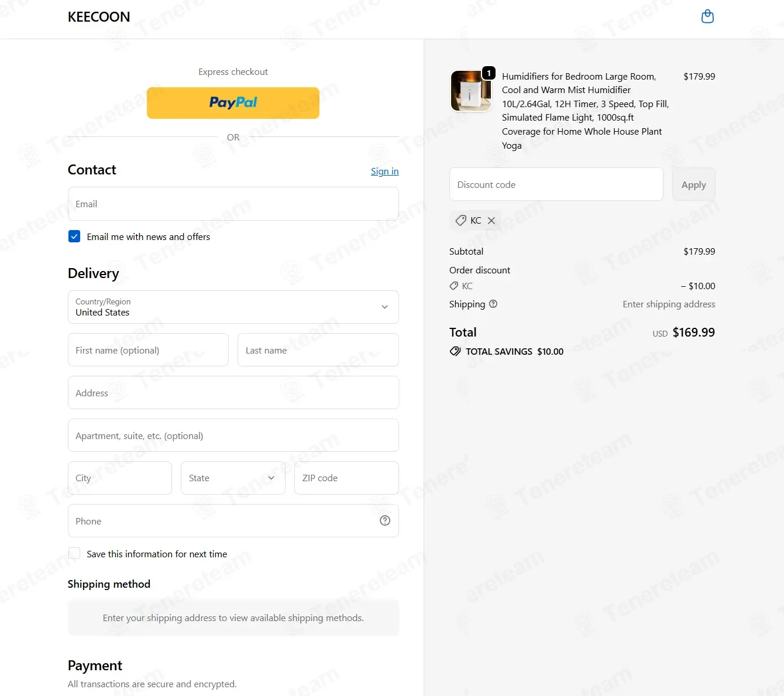Pay with PayPal express checkout
Image resolution: width=784 pixels, height=696 pixels.
point(233,103)
